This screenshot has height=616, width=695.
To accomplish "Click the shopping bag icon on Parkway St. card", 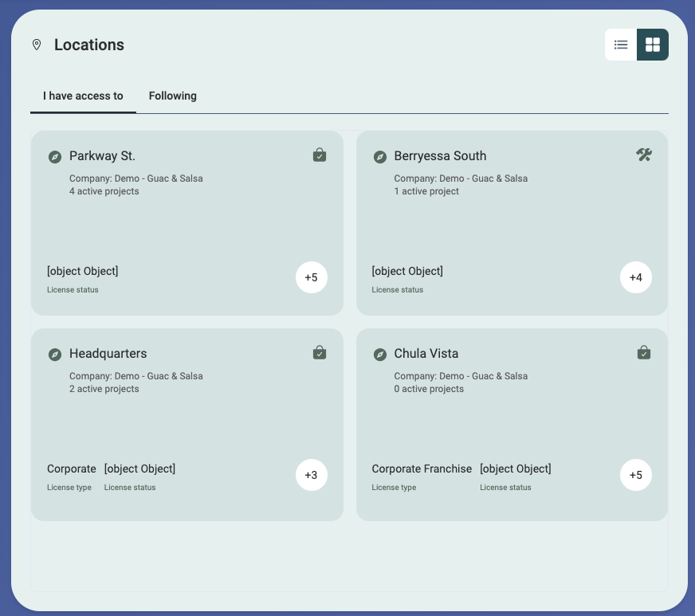I will [320, 155].
